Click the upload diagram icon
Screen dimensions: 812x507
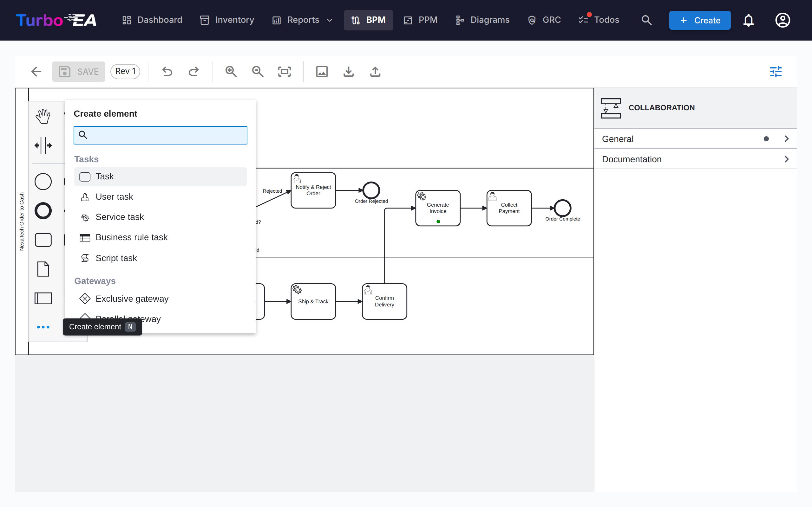coord(375,72)
